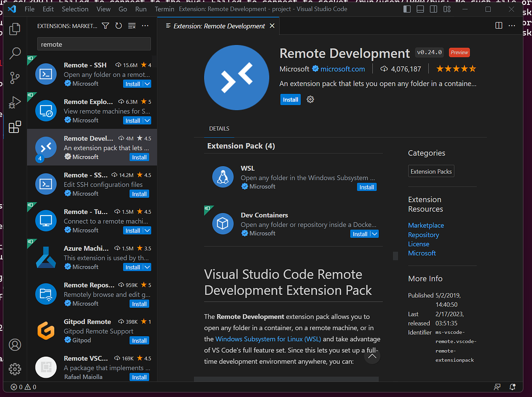Switch to the DETAILS tab
This screenshot has height=397, width=532.
[x=219, y=129]
